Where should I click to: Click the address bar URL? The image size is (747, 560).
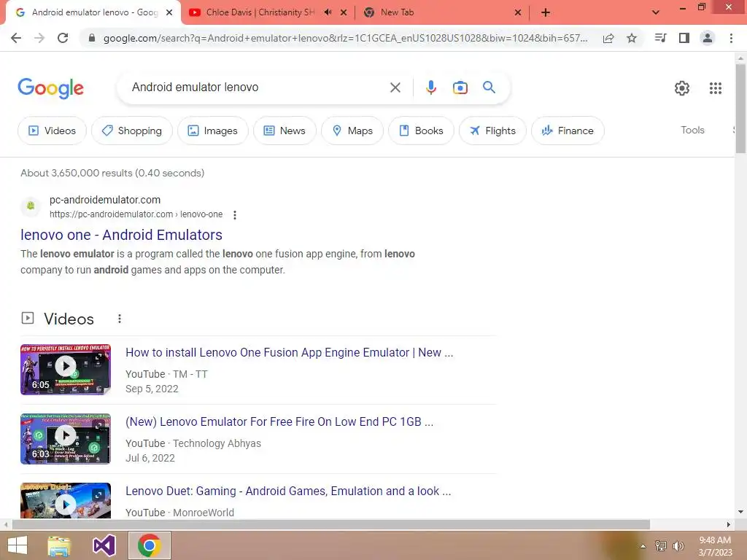click(345, 38)
